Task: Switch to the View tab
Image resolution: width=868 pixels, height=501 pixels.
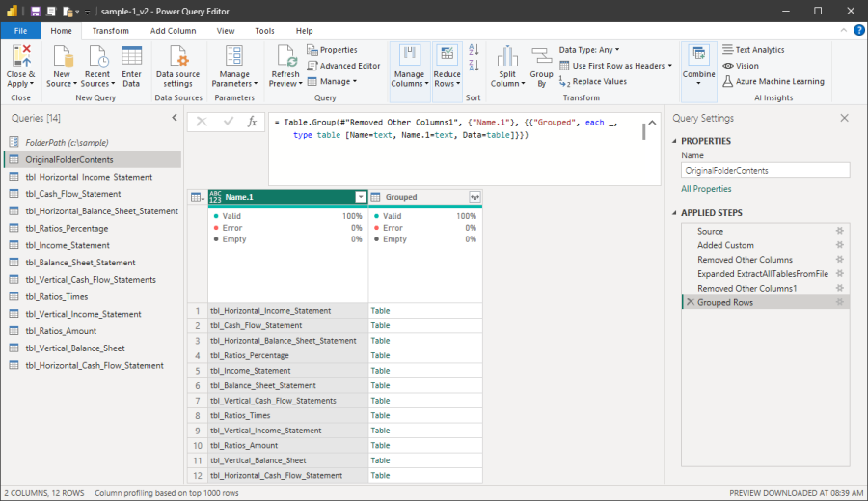Action: pyautogui.click(x=226, y=31)
